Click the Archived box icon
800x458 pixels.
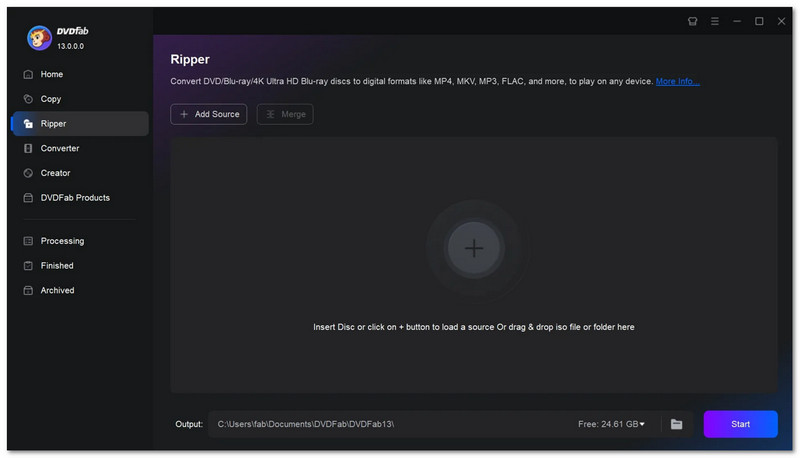click(x=28, y=290)
